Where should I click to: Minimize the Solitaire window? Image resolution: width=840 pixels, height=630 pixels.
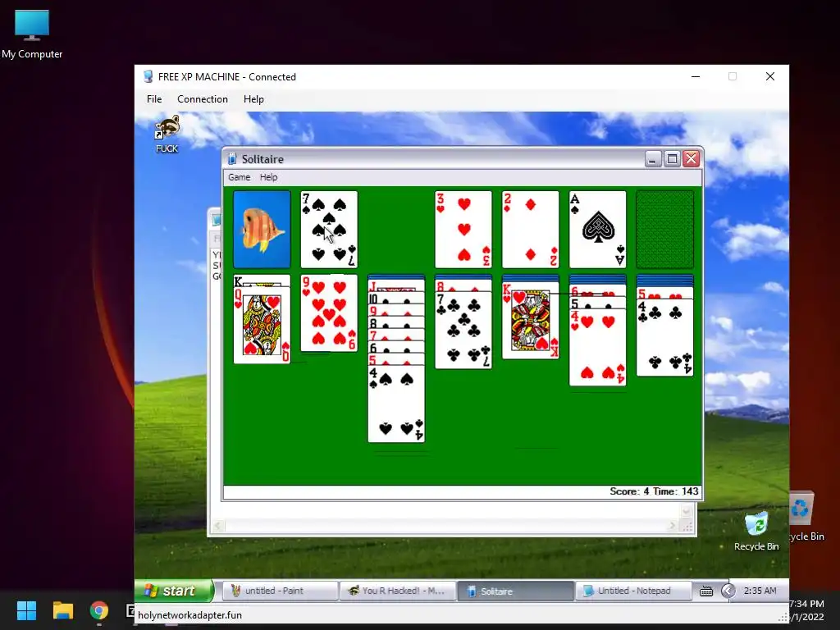tap(653, 159)
